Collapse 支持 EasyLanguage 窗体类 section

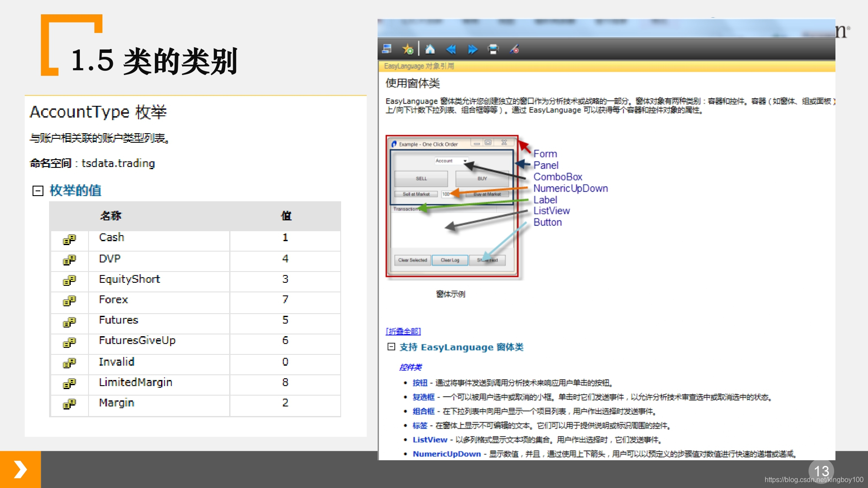click(391, 347)
